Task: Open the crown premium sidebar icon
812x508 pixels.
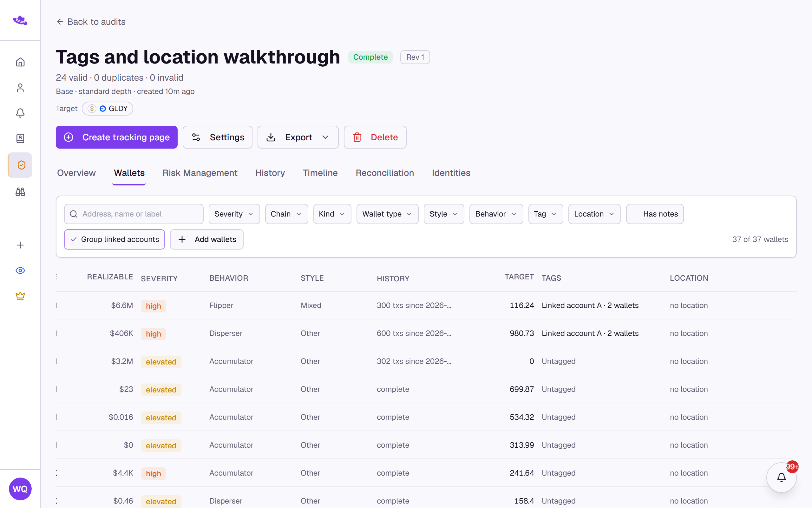Action: [x=20, y=296]
